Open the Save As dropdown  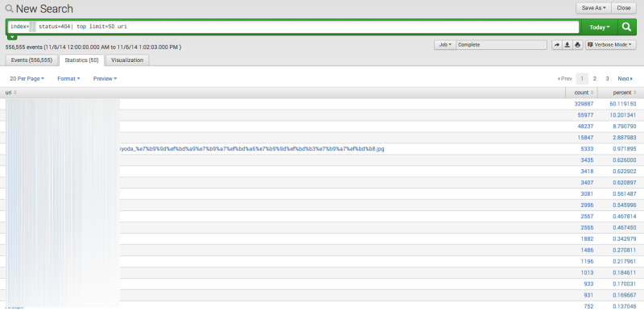tap(594, 8)
